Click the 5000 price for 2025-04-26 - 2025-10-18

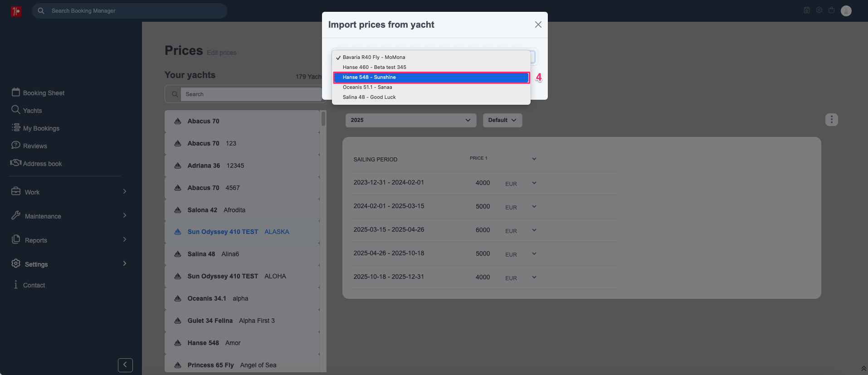[x=483, y=253]
